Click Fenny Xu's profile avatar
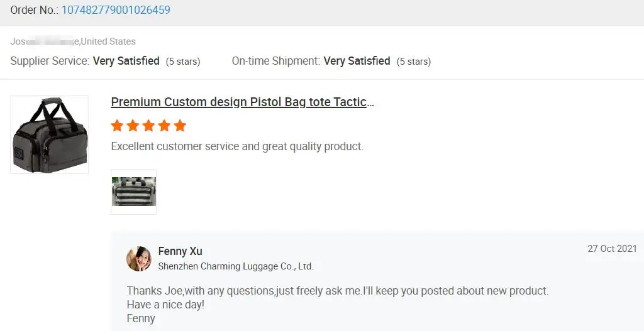Image resolution: width=644 pixels, height=331 pixels. (139, 259)
